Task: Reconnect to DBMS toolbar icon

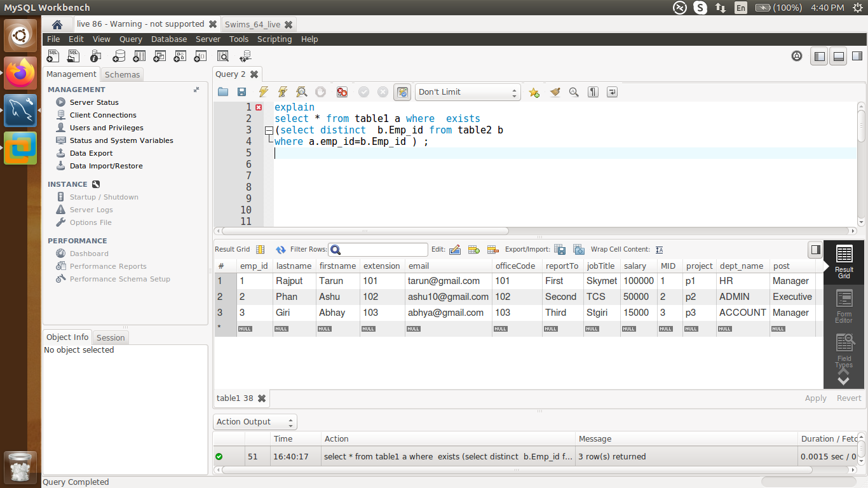Action: (245, 57)
